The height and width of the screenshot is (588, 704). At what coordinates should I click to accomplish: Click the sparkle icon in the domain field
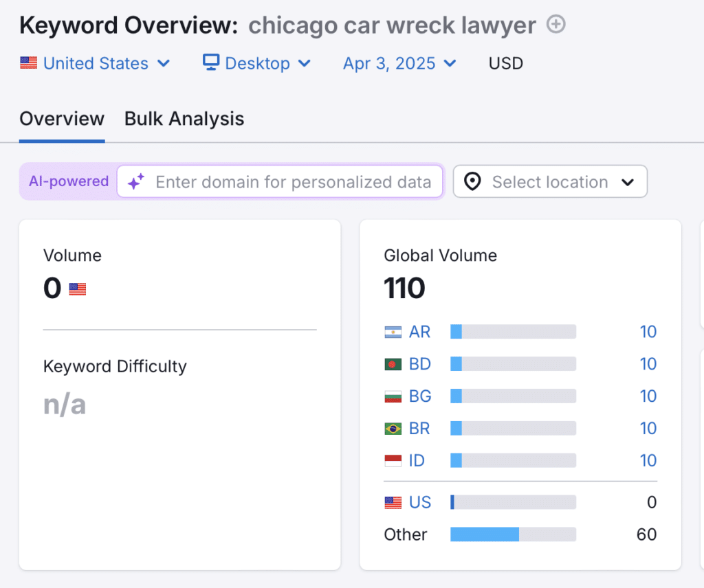(x=135, y=181)
